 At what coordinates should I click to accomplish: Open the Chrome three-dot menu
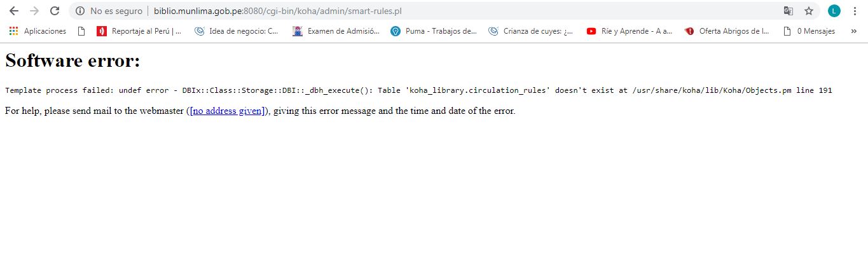click(855, 11)
